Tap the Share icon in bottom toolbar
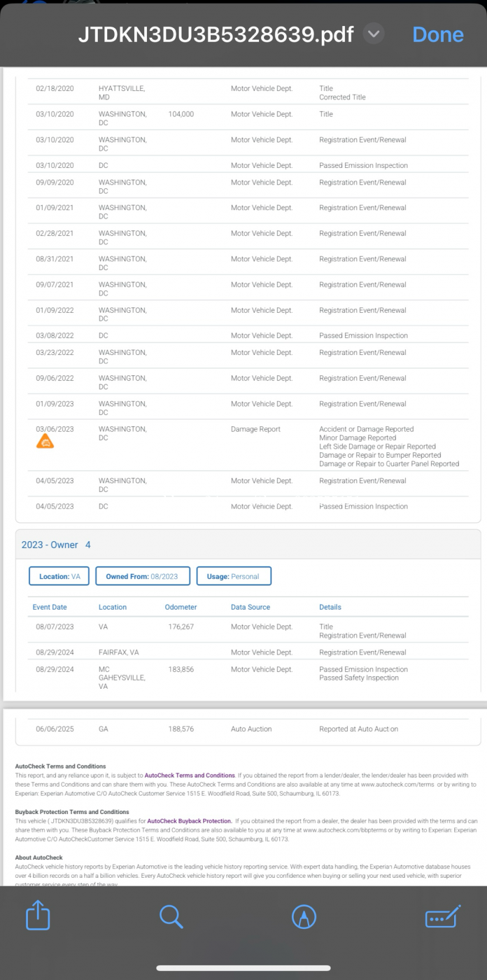This screenshot has width=487, height=980. (x=37, y=916)
